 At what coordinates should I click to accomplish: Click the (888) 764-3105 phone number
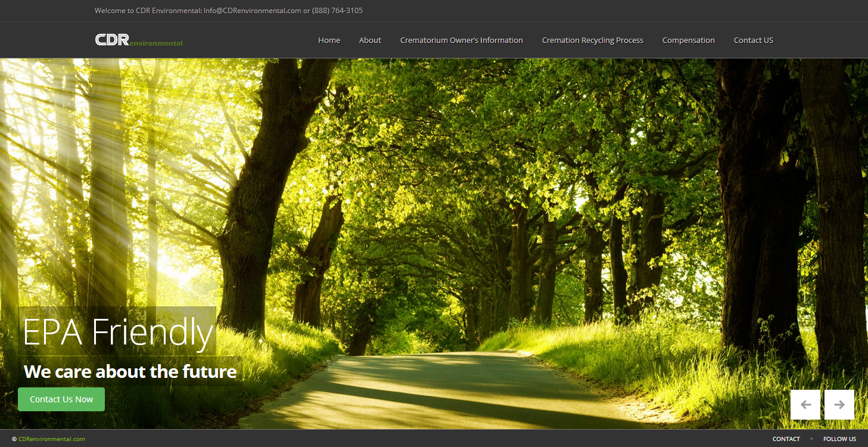[x=337, y=11]
